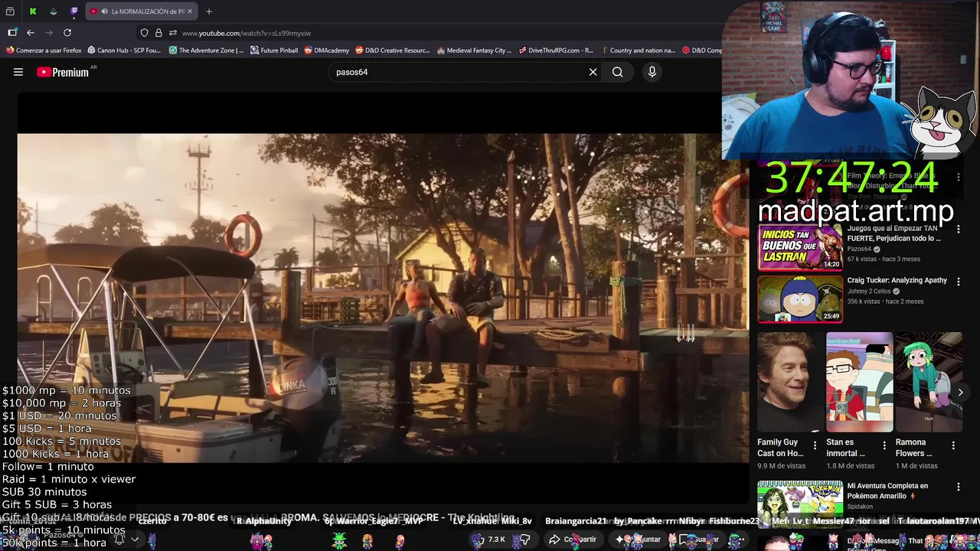Image resolution: width=980 pixels, height=551 pixels.
Task: Open options for Ramona Flowers short
Action: pos(953,445)
